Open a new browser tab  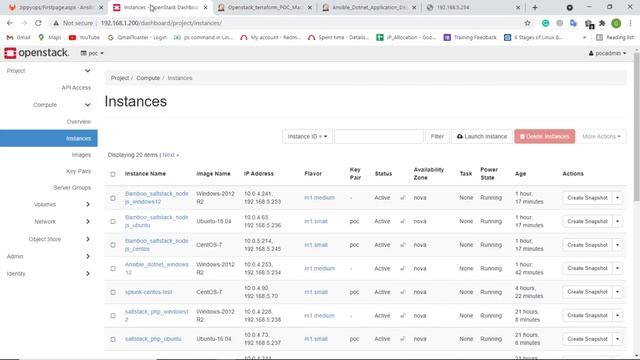pyautogui.click(x=535, y=7)
